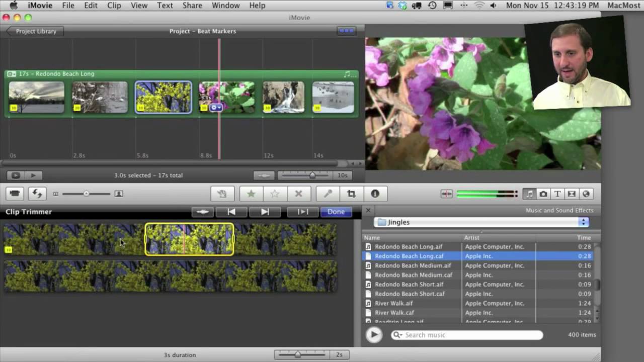Select "Redondo Beach Medium.caf" in the list
The width and height of the screenshot is (644, 362).
(478, 275)
